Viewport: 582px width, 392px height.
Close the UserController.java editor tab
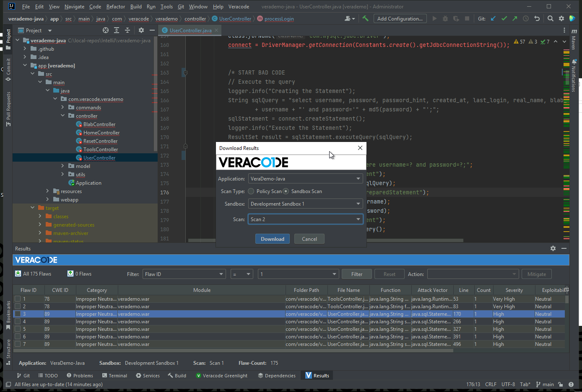[216, 30]
